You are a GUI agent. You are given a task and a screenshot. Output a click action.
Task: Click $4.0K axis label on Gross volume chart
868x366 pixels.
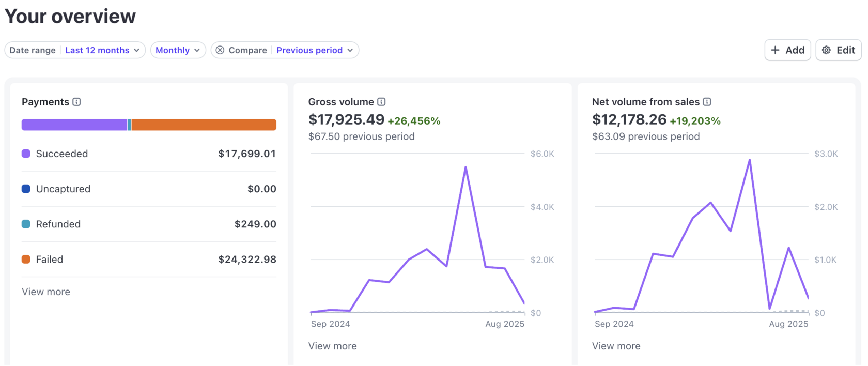click(x=542, y=207)
